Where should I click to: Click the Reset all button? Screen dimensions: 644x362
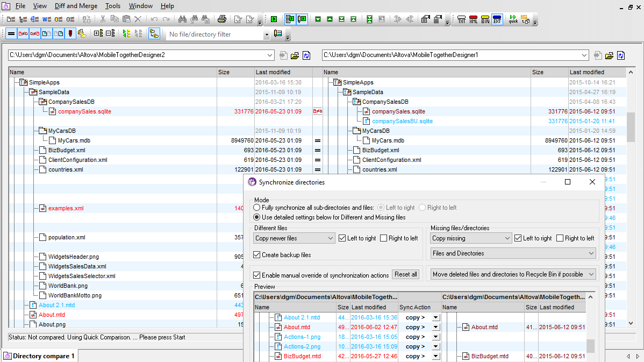coord(406,274)
